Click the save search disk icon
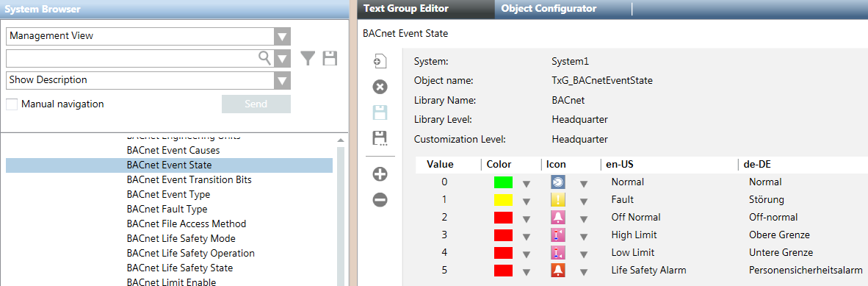This screenshot has width=868, height=286. point(330,58)
